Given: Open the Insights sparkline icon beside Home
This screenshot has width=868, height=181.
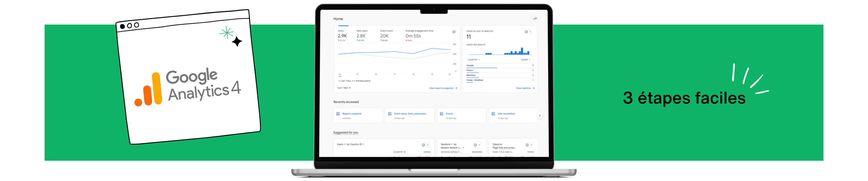Looking at the screenshot, I should pyautogui.click(x=535, y=19).
